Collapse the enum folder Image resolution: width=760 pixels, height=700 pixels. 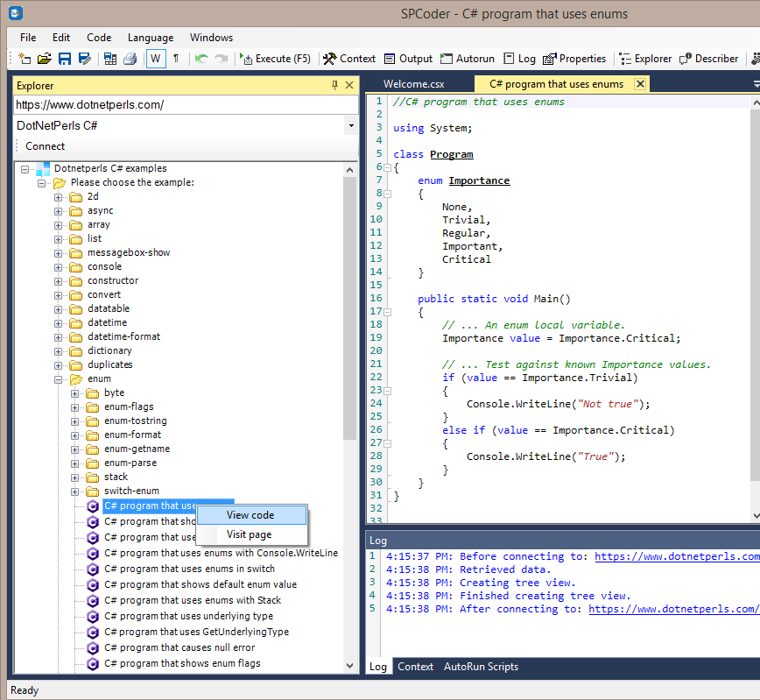click(58, 379)
